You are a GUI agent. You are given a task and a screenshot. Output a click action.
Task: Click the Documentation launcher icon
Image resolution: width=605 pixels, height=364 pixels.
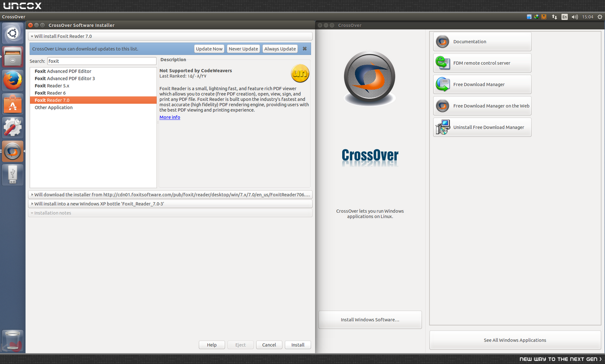click(443, 41)
